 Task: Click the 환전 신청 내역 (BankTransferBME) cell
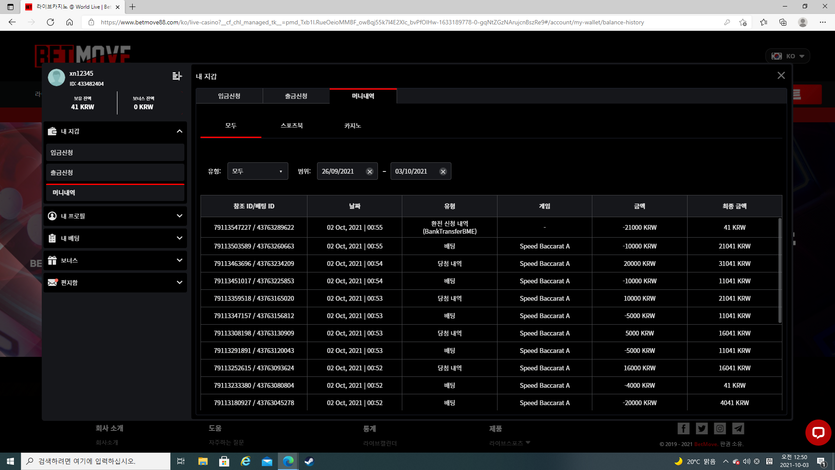pos(449,228)
